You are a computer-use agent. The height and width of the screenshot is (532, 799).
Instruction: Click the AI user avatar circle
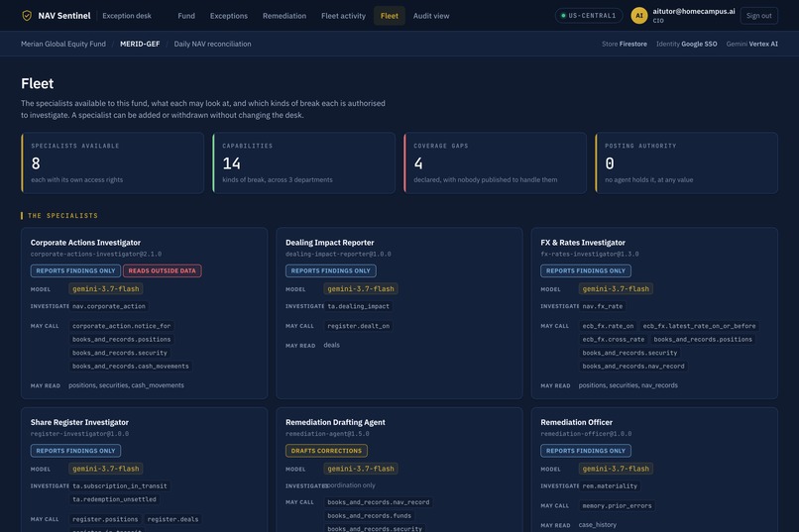click(639, 16)
